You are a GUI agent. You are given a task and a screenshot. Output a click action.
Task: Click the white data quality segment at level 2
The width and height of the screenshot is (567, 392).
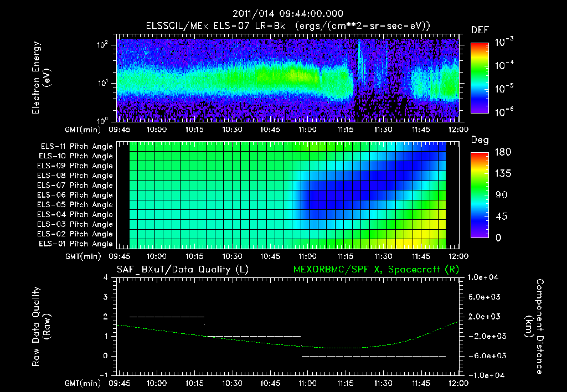167,317
